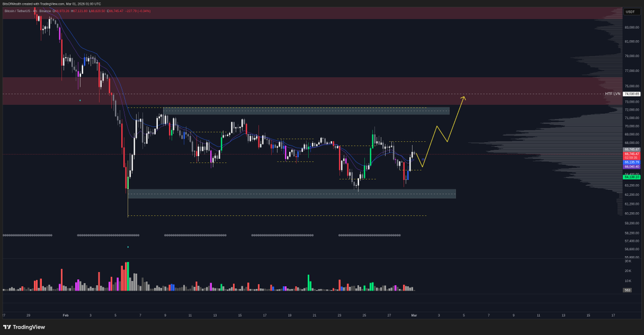Click the green 64,138.10 price tag
The height and width of the screenshot is (335, 644).
(631, 176)
